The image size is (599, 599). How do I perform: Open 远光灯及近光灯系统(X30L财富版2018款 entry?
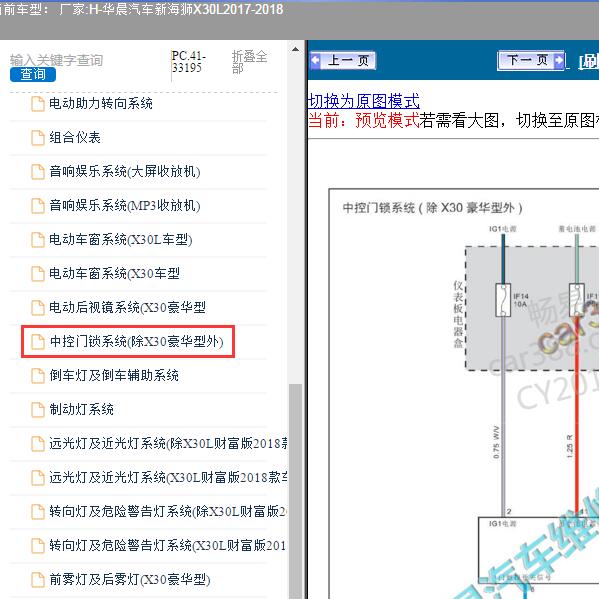pos(168,478)
